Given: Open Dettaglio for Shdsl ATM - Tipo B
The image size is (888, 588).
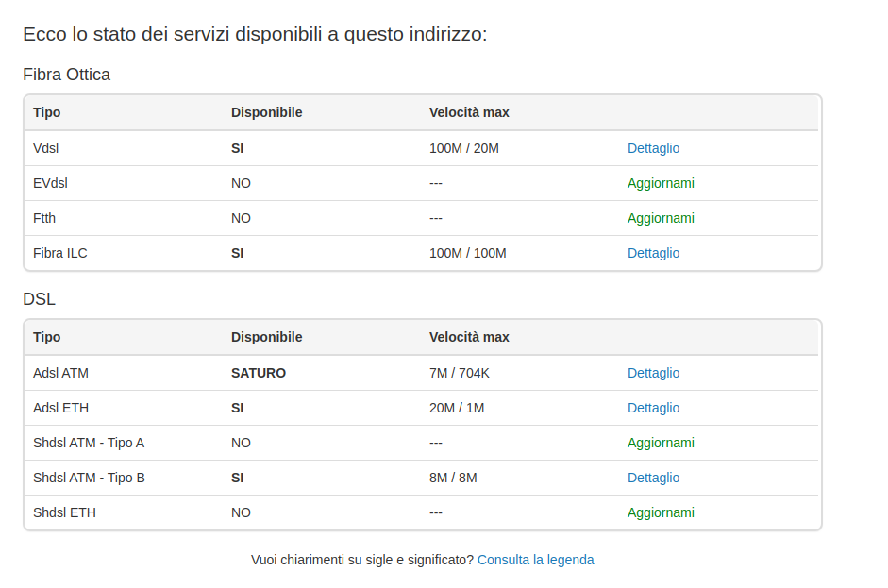Looking at the screenshot, I should (653, 478).
